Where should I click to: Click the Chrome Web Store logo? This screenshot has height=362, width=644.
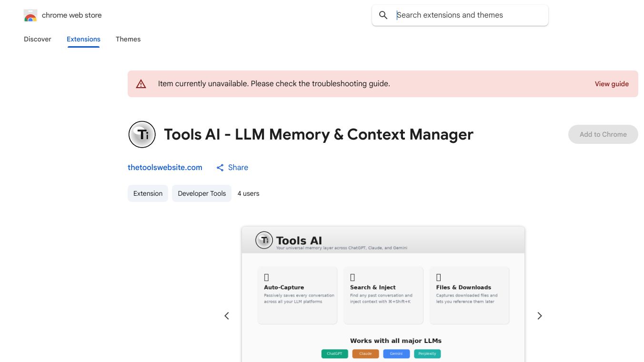pos(30,15)
